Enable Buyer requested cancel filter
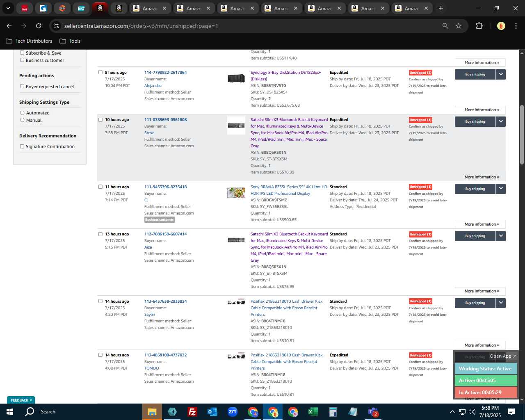 (x=22, y=86)
